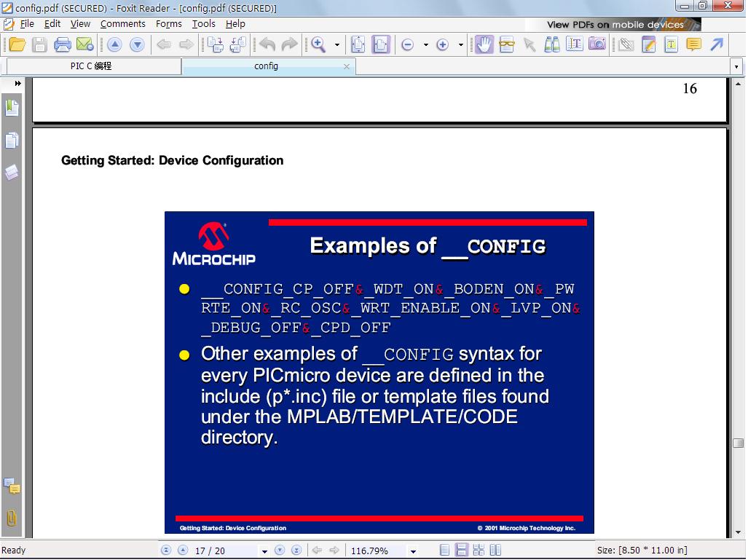Open the Bookmarks side panel
This screenshot has width=748, height=560.
tap(12, 109)
